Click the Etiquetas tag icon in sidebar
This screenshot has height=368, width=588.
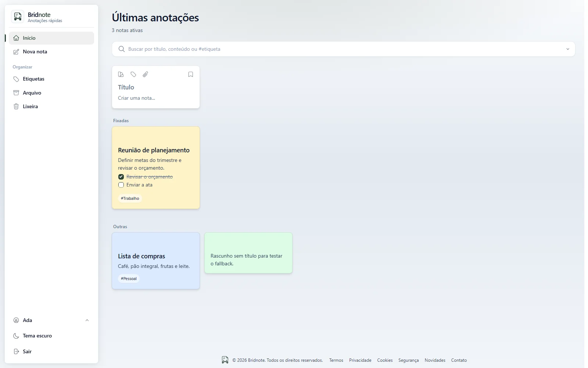(x=16, y=79)
